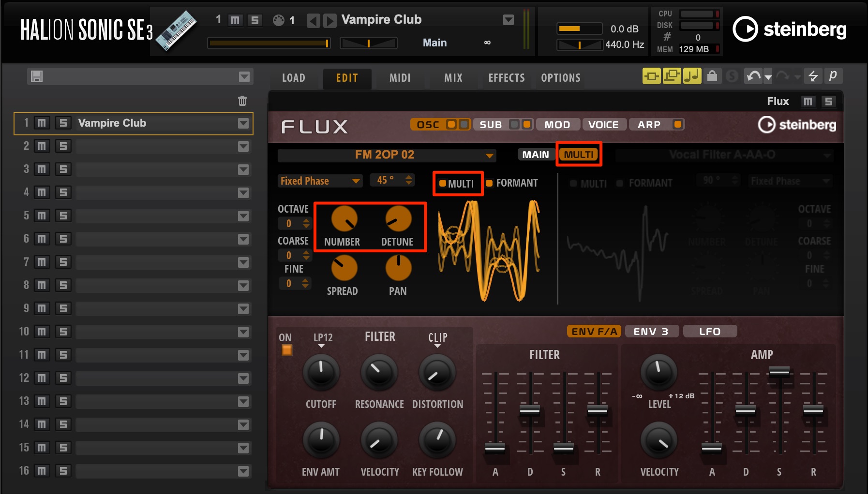Open the program dropdown in header

pos(509,20)
